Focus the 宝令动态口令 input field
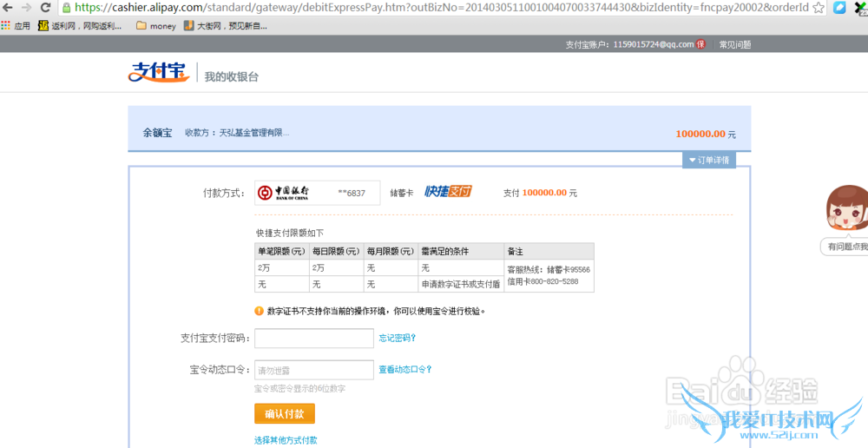This screenshot has width=868, height=448. (x=314, y=369)
